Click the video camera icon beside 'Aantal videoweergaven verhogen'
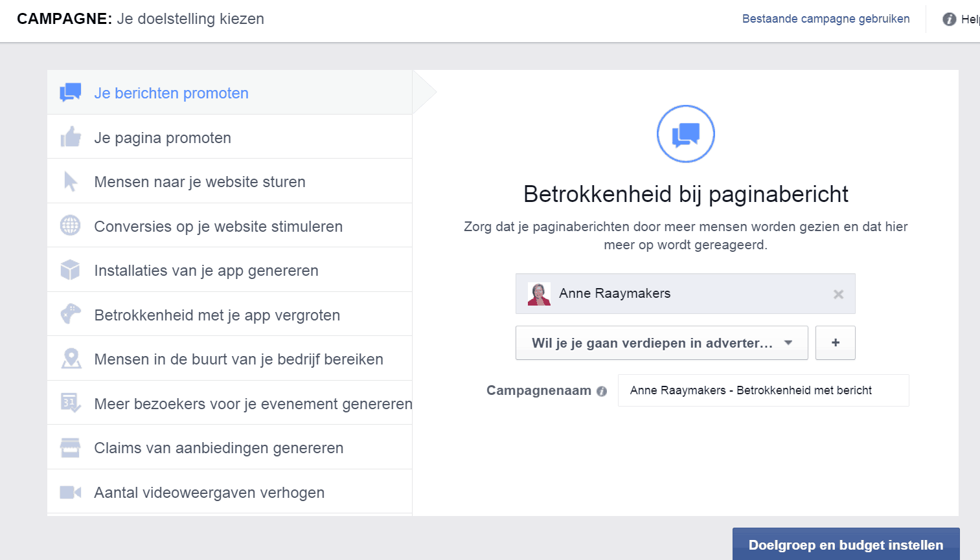Screen dimensions: 980x560 (71, 492)
